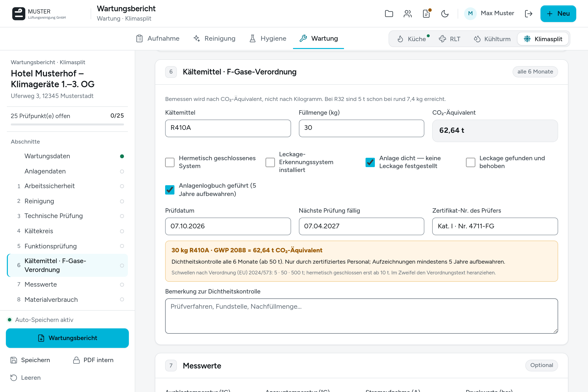This screenshot has height=392, width=588.
Task: Click the Hygiene flask icon
Action: click(x=253, y=38)
